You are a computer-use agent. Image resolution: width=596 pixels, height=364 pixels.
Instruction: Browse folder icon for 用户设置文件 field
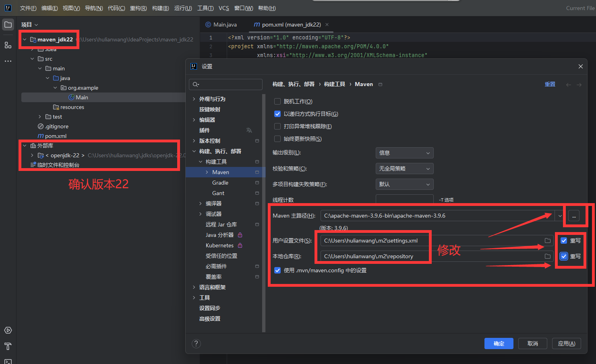coord(548,241)
